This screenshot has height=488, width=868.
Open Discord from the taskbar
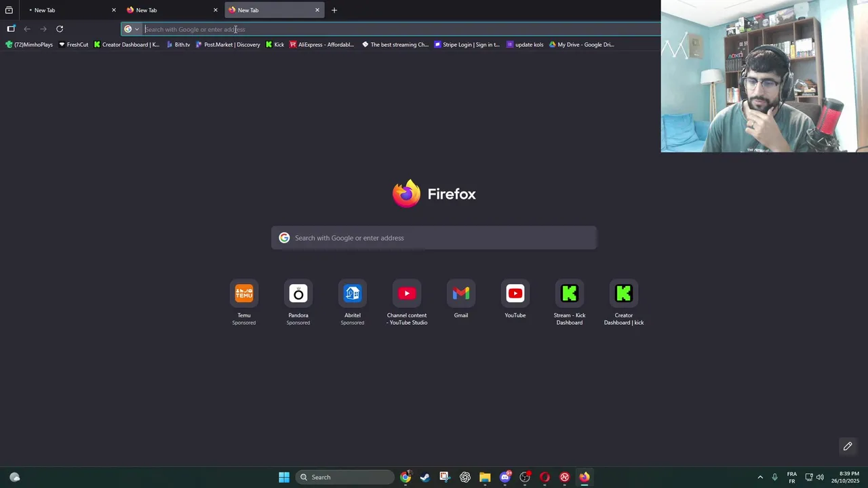(505, 477)
